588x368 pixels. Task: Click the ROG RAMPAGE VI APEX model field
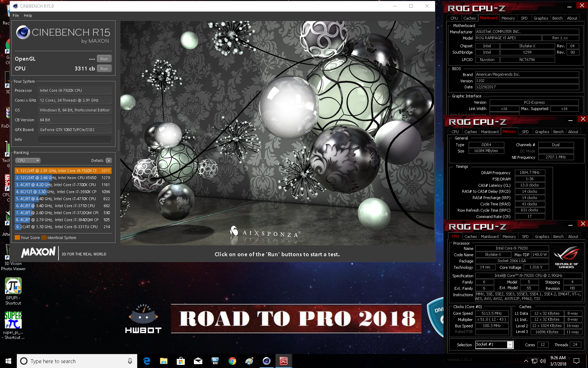coord(508,38)
